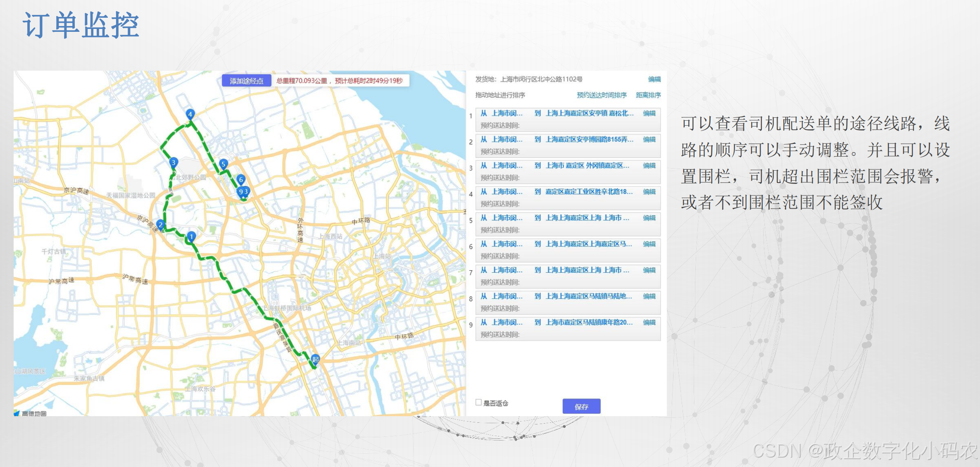This screenshot has height=467, width=980.
Task: Click map waypoint marker number 3
Action: pyautogui.click(x=174, y=162)
